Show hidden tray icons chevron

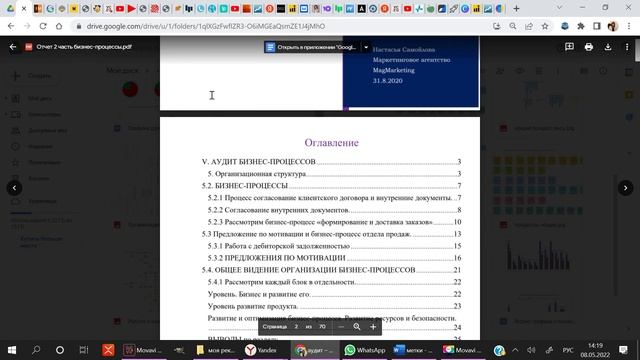515,350
